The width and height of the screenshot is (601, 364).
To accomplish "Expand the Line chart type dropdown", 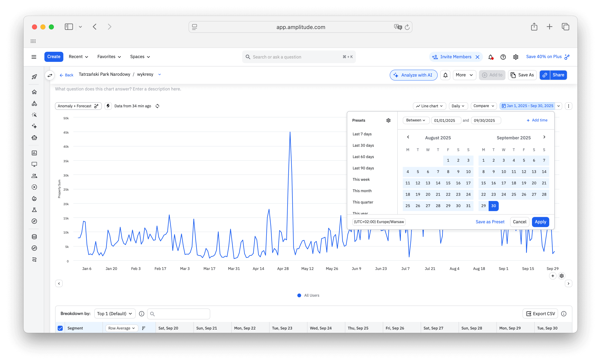I will tap(429, 106).
